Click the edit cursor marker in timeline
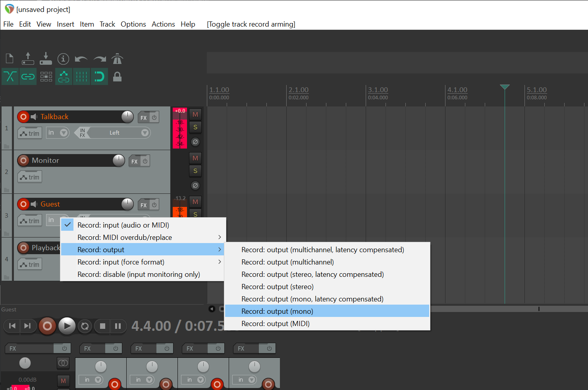This screenshot has height=390, width=588. [505, 87]
